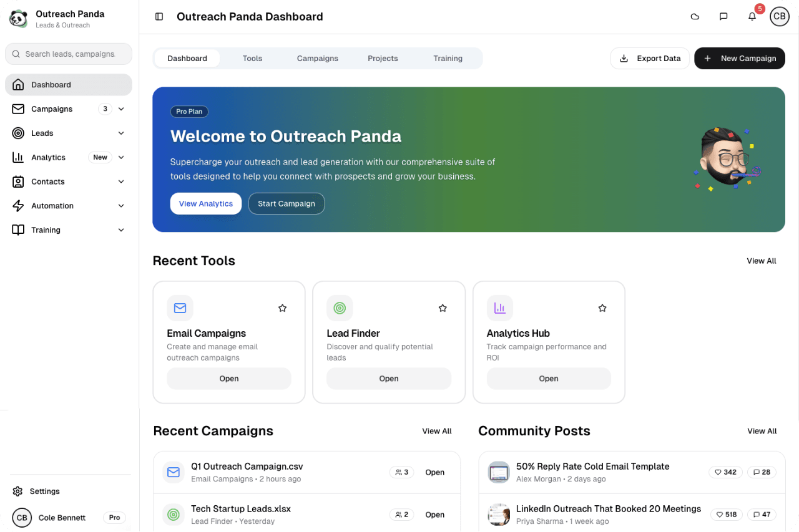The image size is (799, 532).
Task: Click the Analytics Hub chart icon
Action: (x=499, y=308)
